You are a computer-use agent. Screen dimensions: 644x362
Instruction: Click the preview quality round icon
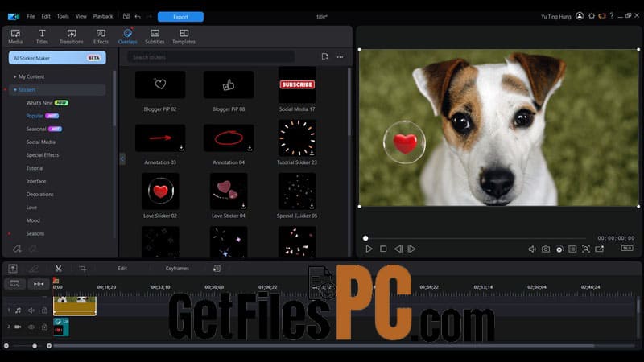559,249
